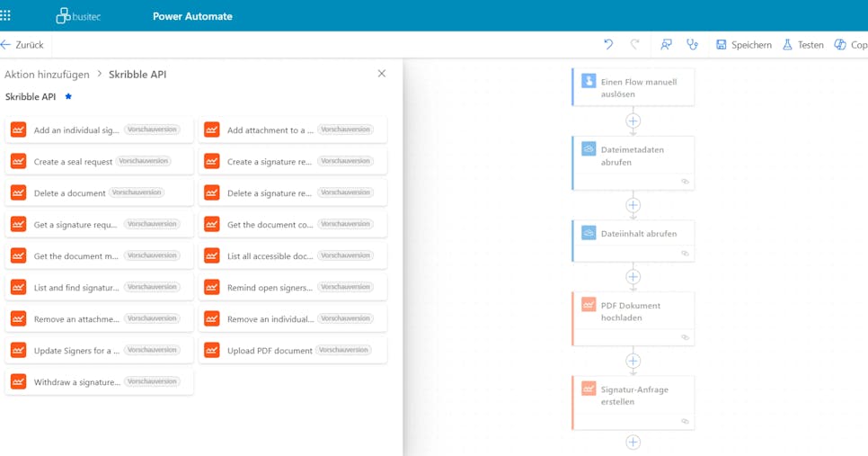Insert step after PDF Dokument hochladen
Screen dimensions: 868x456
[x=633, y=361]
